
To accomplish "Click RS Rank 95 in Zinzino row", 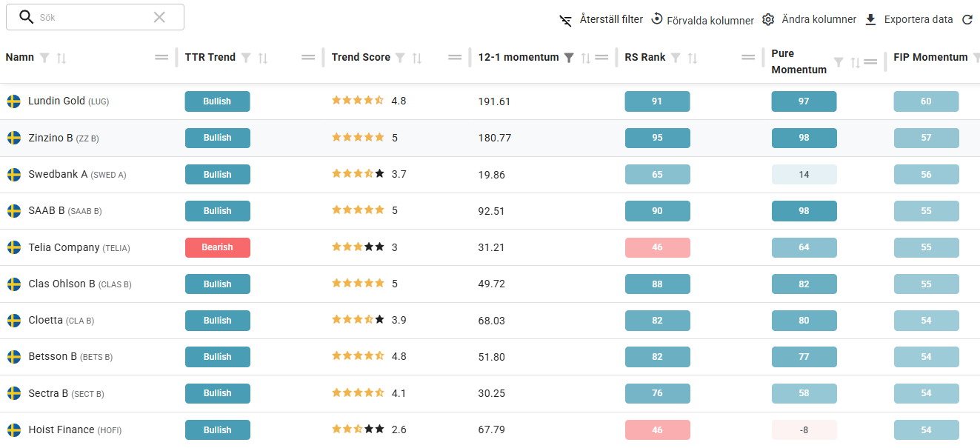I will coord(657,138).
